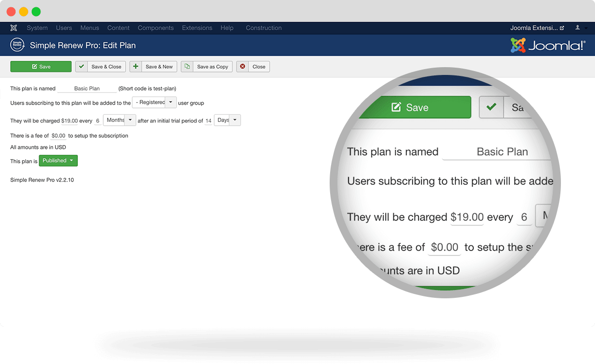Open the Extensions menu
Screen dimensions: 595x364
click(x=197, y=28)
